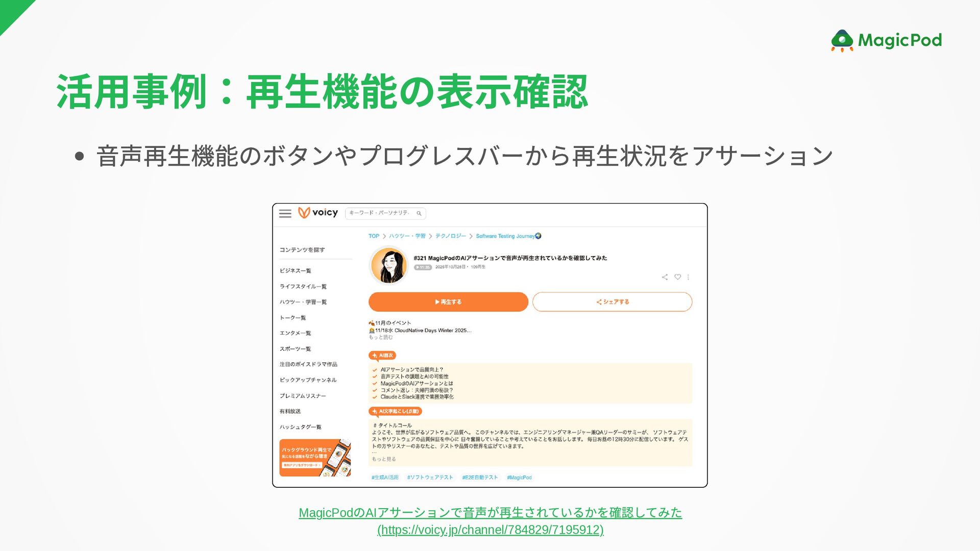
Task: Open the hamburger menu icon
Action: click(x=285, y=213)
